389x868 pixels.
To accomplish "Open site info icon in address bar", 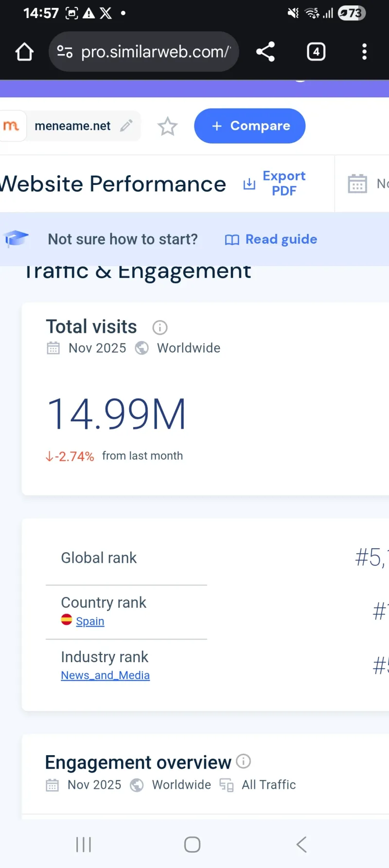I will [65, 52].
